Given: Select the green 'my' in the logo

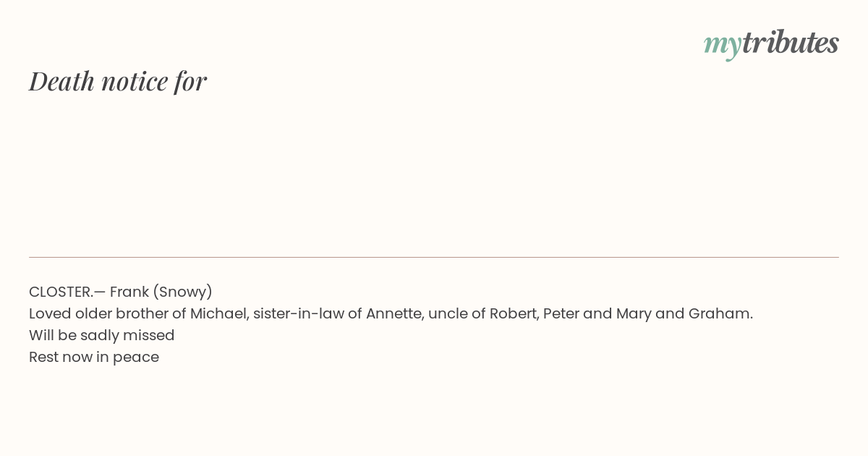Looking at the screenshot, I should pyautogui.click(x=723, y=46).
